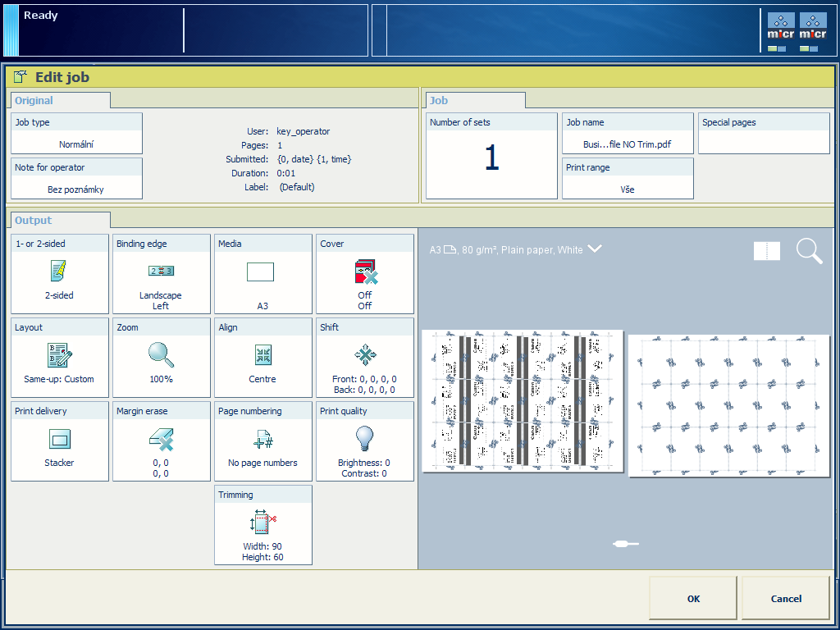Click the preview magnifying glass icon
840x630 pixels.
point(809,251)
